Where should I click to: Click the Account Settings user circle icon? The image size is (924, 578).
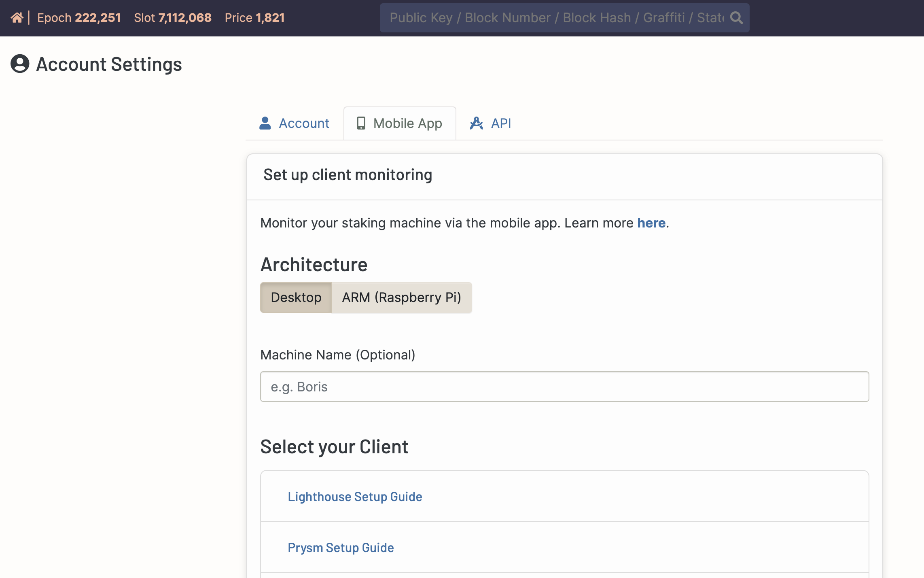[x=20, y=64]
